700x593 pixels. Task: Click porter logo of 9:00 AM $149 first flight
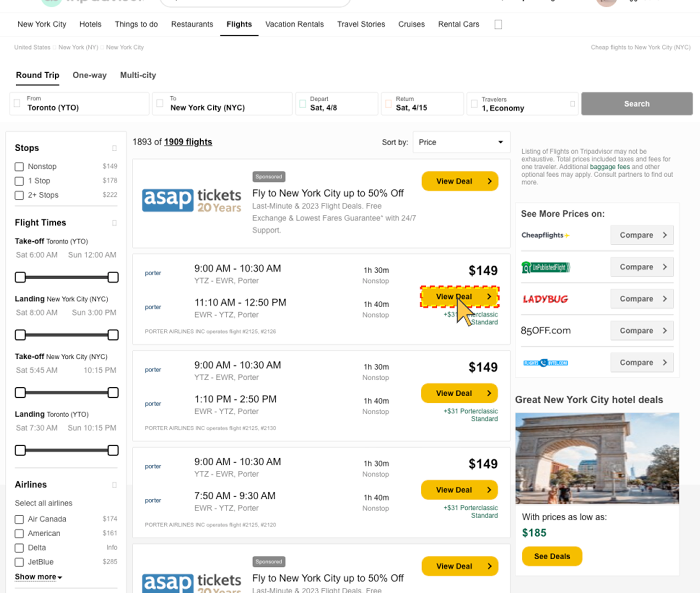[x=153, y=273]
